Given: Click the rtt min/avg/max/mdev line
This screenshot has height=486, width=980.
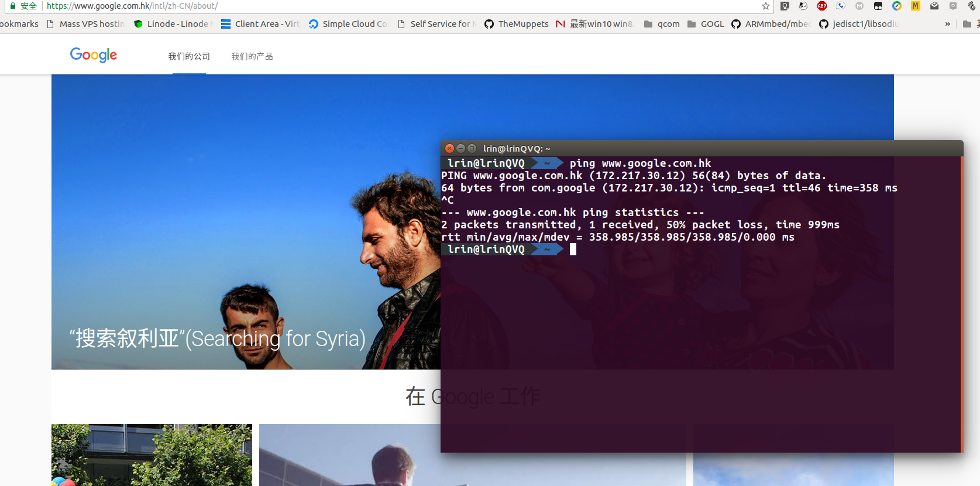Looking at the screenshot, I should point(617,237).
